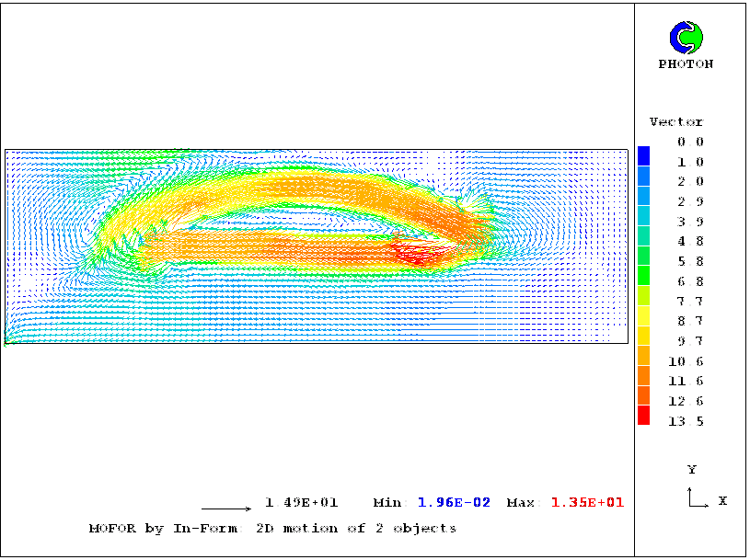Click the 0.0 legend value label
The height and width of the screenshot is (560, 750).
pos(690,142)
